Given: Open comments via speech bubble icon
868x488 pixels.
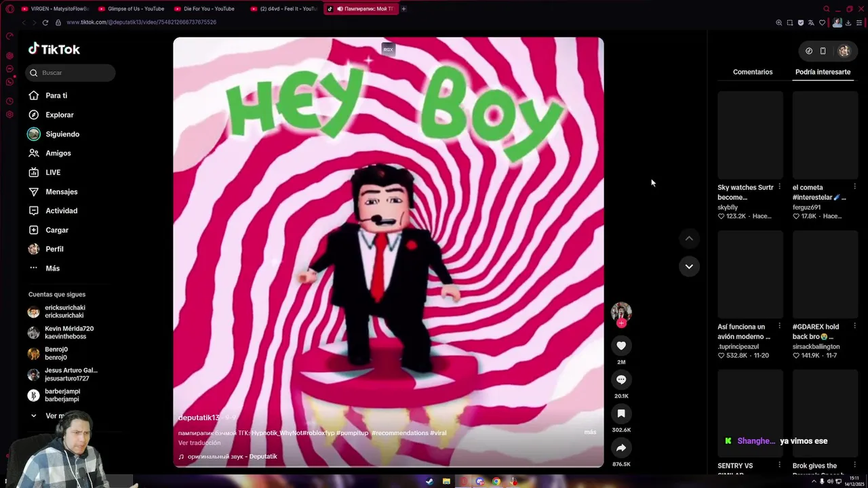Looking at the screenshot, I should [621, 380].
